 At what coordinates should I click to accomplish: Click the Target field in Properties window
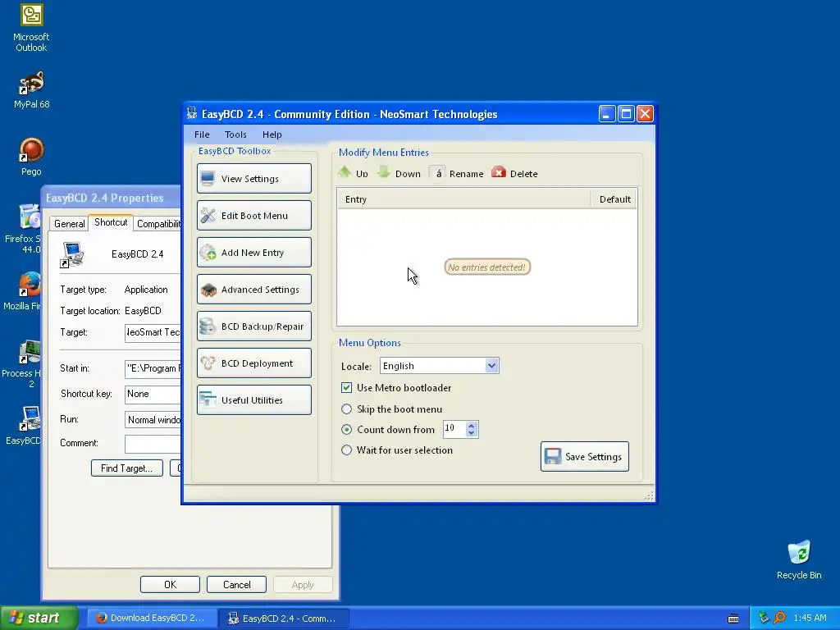coord(153,333)
